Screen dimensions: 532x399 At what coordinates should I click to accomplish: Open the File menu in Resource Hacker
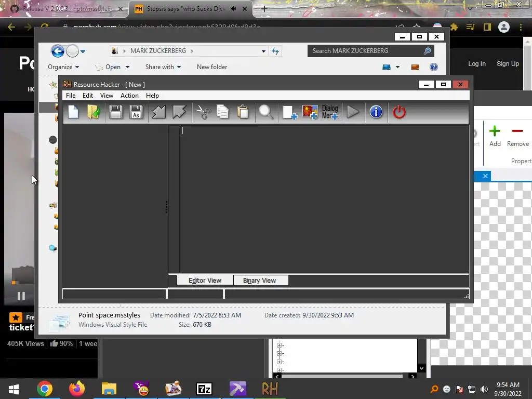[71, 96]
